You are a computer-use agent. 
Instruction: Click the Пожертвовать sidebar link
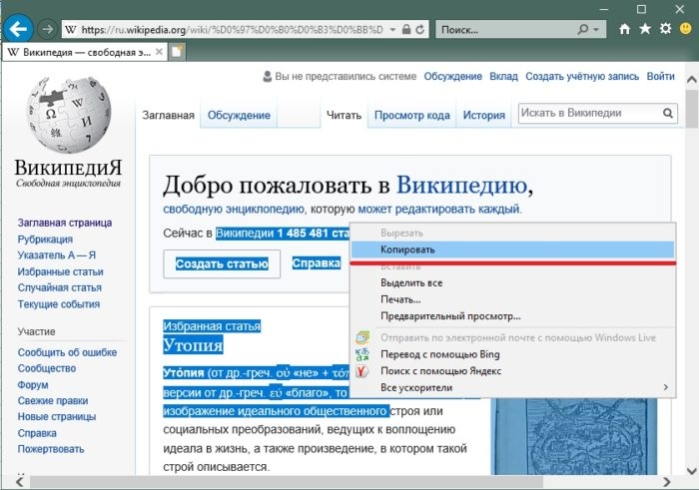[51, 449]
